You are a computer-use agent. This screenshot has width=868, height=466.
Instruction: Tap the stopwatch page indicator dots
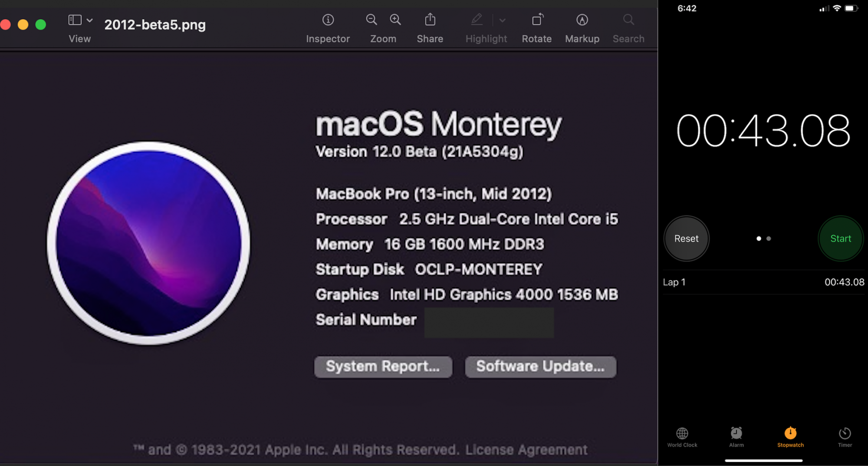pos(763,238)
